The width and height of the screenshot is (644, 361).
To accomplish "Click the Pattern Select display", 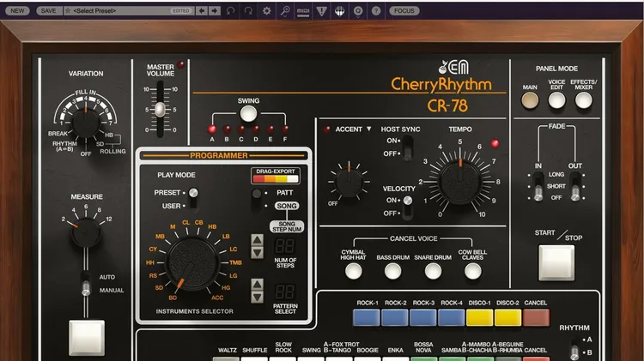I will 284,292.
